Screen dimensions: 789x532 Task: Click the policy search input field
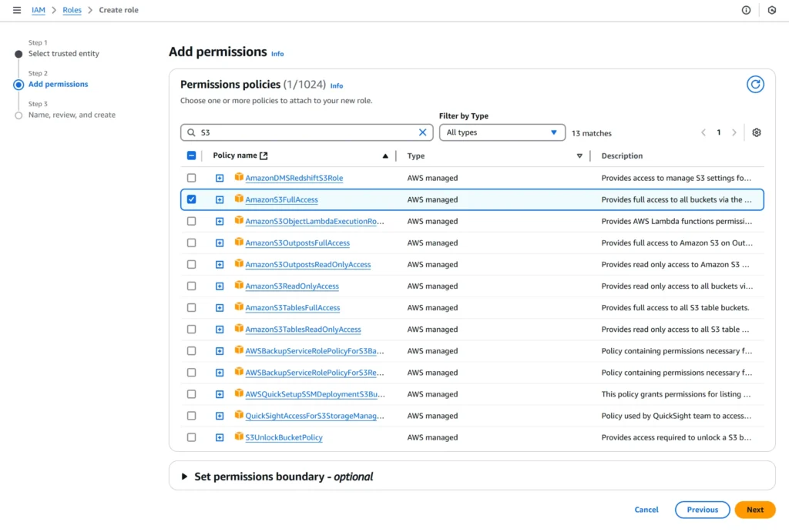point(307,132)
